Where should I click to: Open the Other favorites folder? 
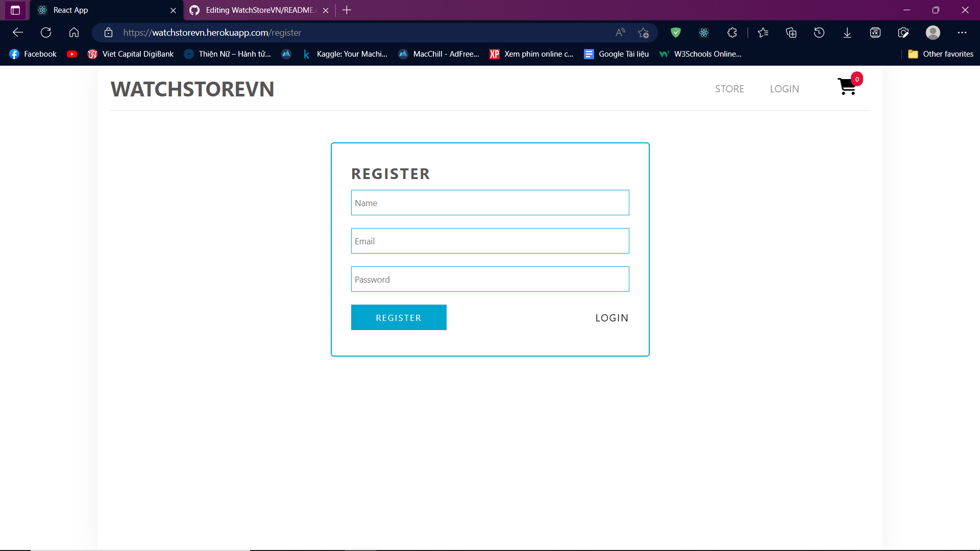pyautogui.click(x=941, y=54)
